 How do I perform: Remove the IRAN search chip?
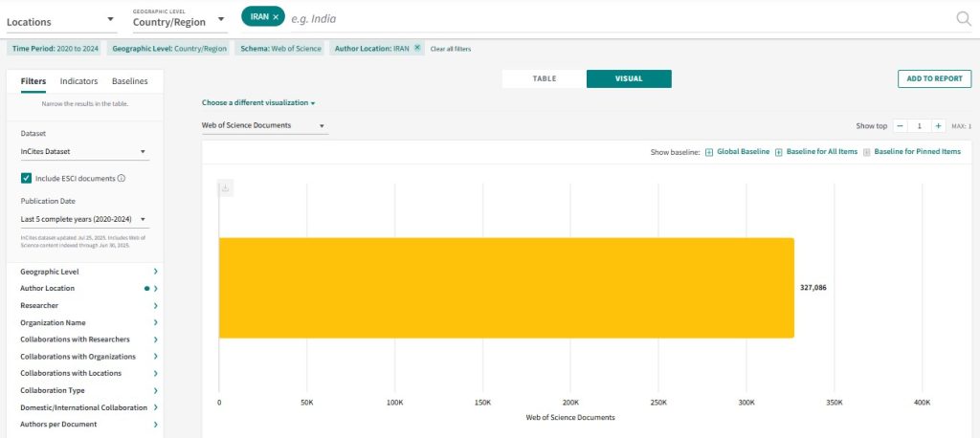tap(276, 17)
